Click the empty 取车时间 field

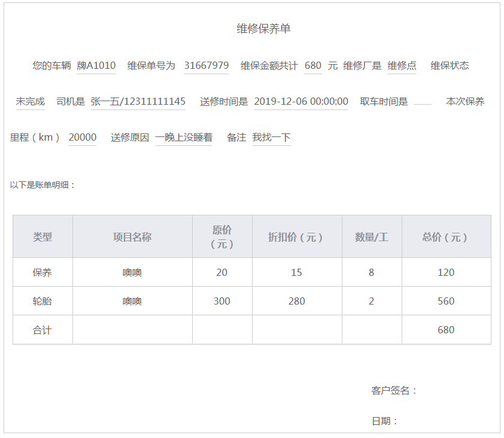(x=422, y=102)
